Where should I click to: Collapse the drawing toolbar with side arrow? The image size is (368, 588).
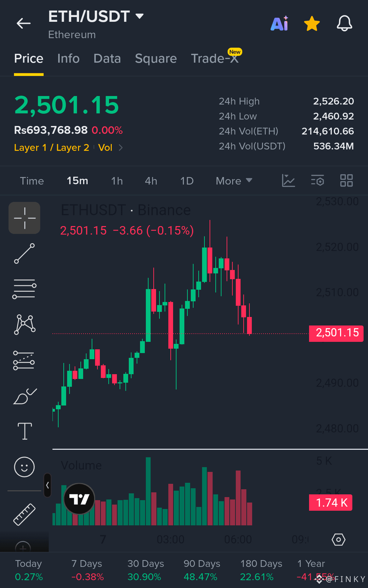point(47,485)
